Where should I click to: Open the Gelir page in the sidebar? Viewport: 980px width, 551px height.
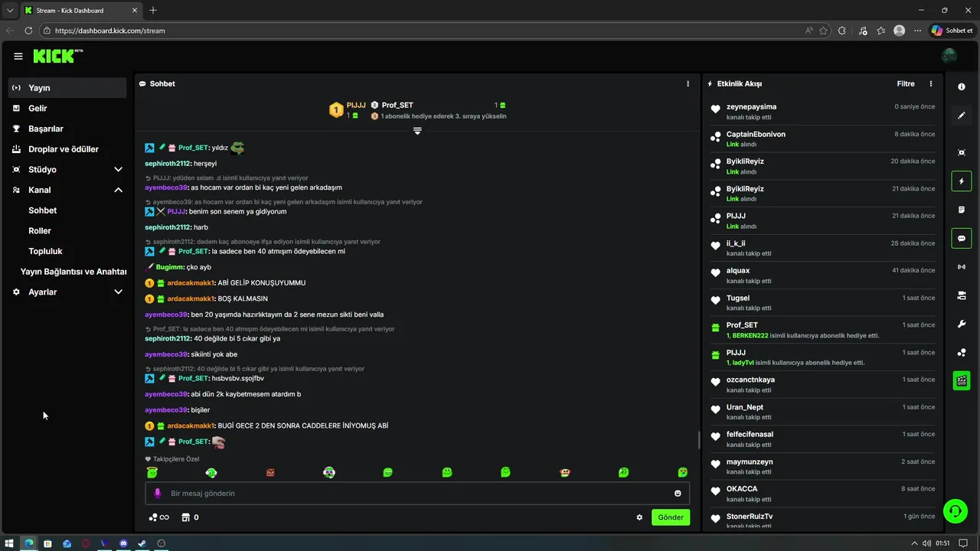67,109
